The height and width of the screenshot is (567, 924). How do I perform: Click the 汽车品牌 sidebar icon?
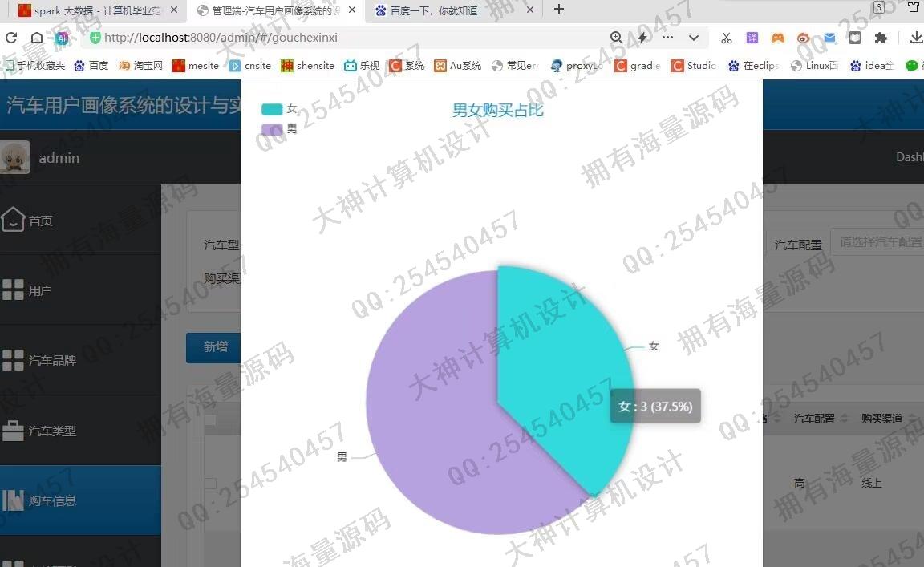(13, 360)
